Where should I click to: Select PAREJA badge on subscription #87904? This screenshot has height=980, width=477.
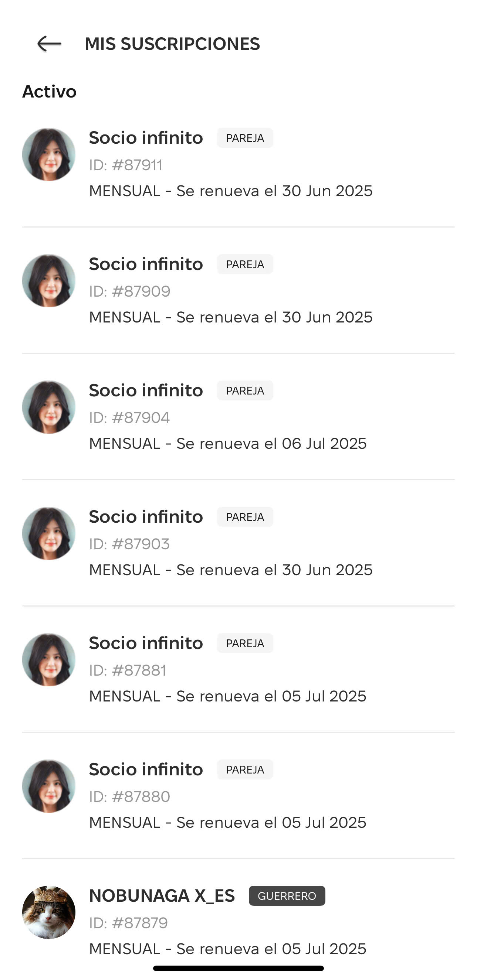point(245,390)
